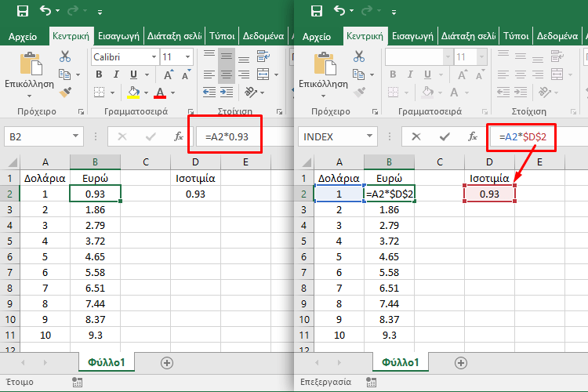Viewport: 588px width, 392px height.
Task: Select all cells corner in left window
Action: (x=13, y=162)
